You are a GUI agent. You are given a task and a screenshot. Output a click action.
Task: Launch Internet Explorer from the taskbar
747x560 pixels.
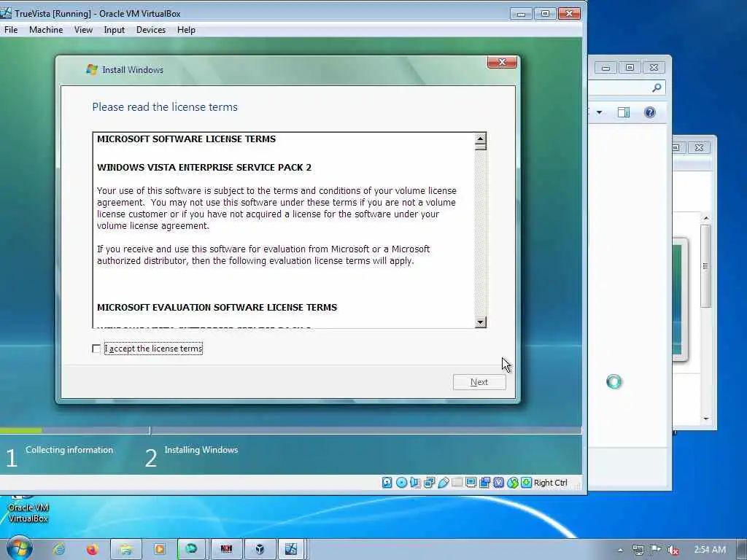coord(59,549)
